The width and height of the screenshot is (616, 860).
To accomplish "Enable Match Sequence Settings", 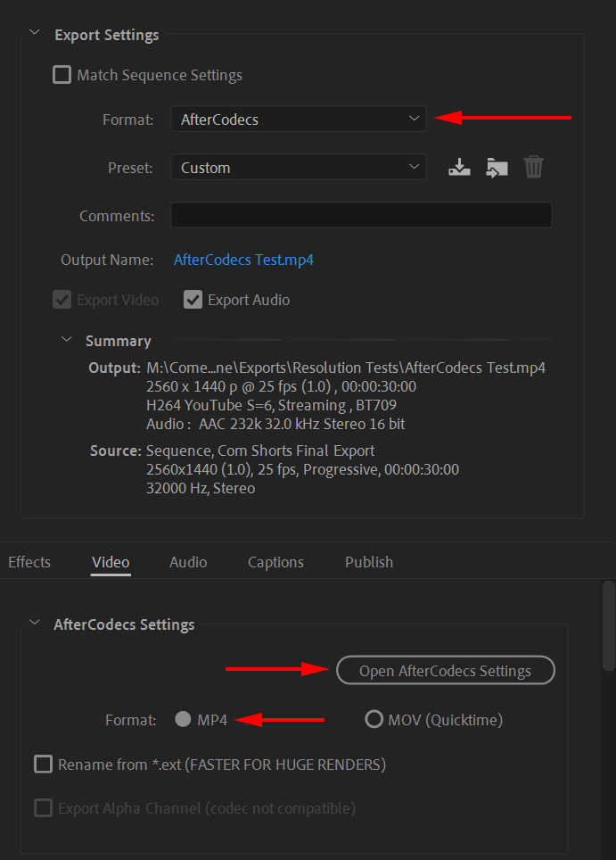I will (x=62, y=75).
